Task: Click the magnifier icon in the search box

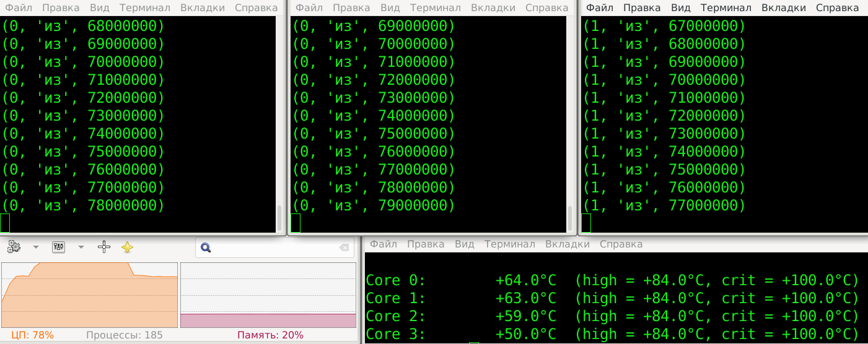Action: click(x=206, y=248)
